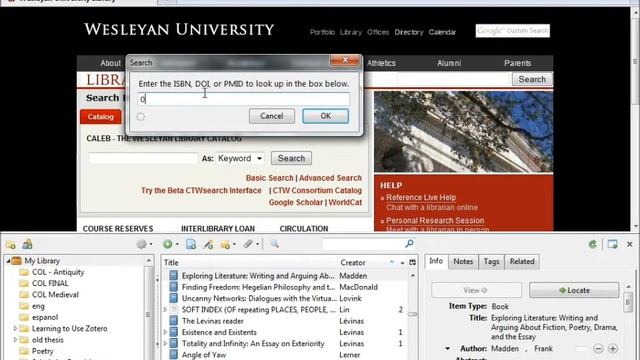Open the Google Scholar link
This screenshot has height=360, width=640.
click(x=296, y=202)
